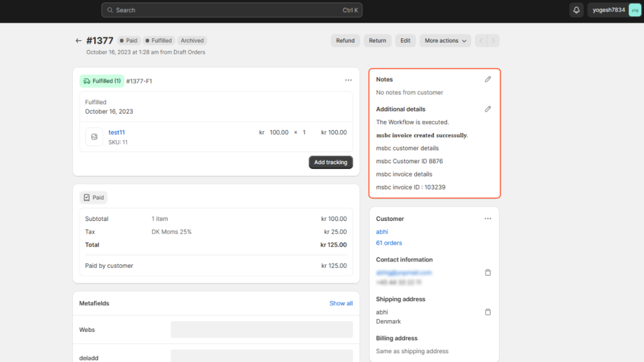Click the Add tracking button
The width and height of the screenshot is (644, 362).
331,162
